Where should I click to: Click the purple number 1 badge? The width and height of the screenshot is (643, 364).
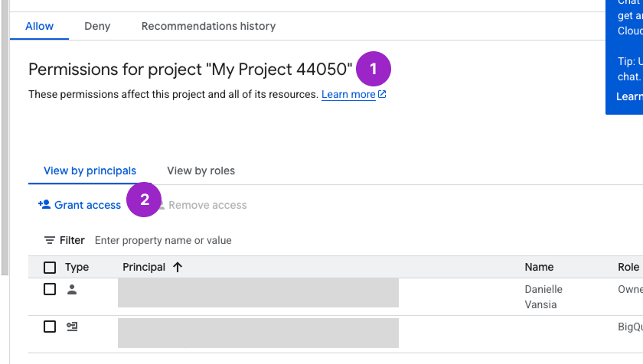pos(373,69)
